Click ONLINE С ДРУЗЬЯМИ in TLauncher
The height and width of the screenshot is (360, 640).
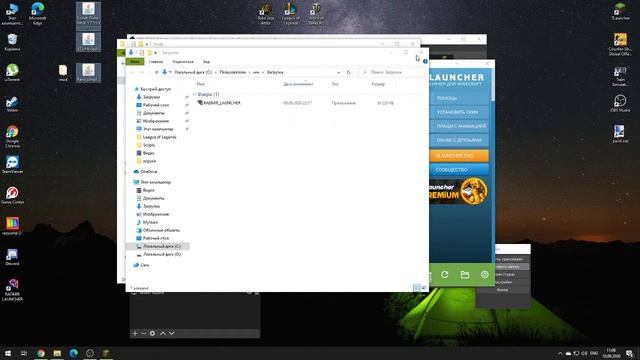459,140
